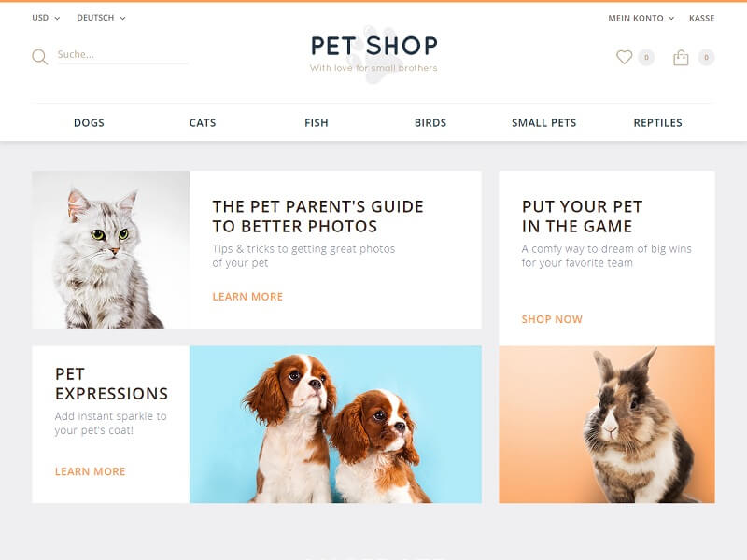Screen dimensions: 747x560
Task: Click the two spaniel puppies image
Action: (x=335, y=425)
